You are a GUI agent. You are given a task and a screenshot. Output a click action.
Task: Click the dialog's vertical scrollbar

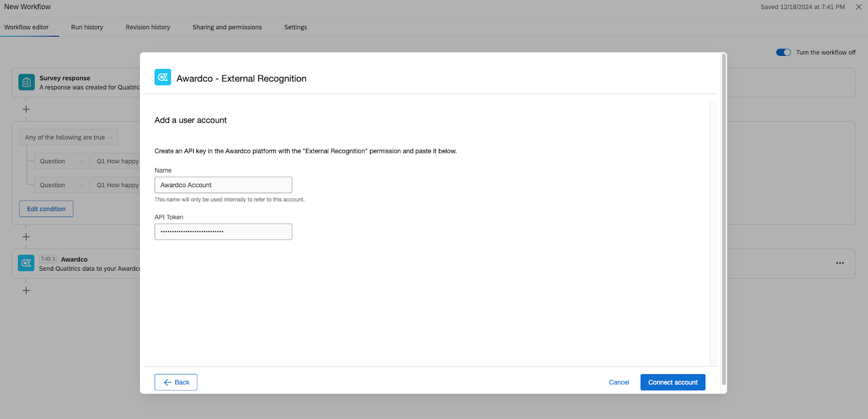click(x=724, y=217)
